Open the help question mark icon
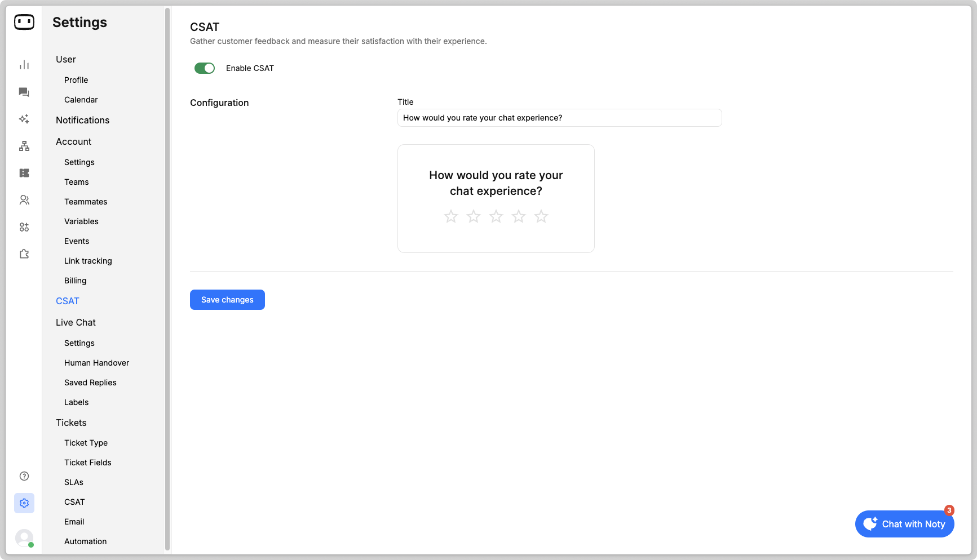 pyautogui.click(x=24, y=476)
